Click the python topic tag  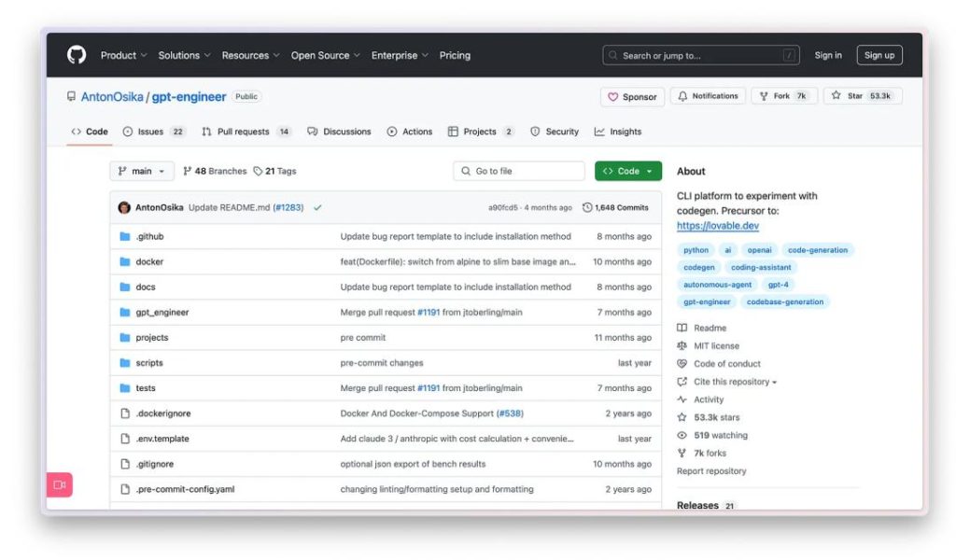pyautogui.click(x=696, y=250)
